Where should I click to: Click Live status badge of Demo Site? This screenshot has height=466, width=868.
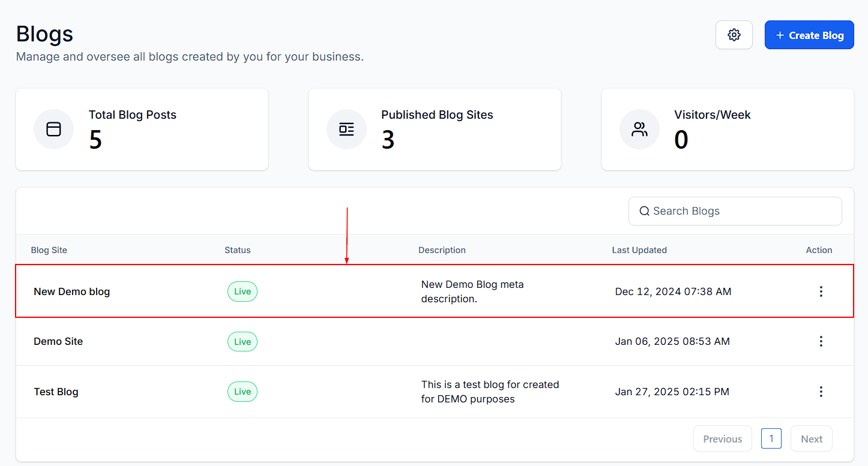[243, 341]
